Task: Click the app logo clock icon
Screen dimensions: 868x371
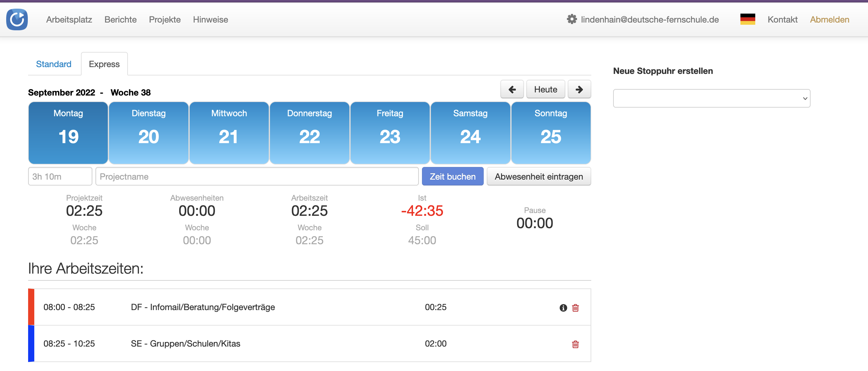Action: click(17, 19)
